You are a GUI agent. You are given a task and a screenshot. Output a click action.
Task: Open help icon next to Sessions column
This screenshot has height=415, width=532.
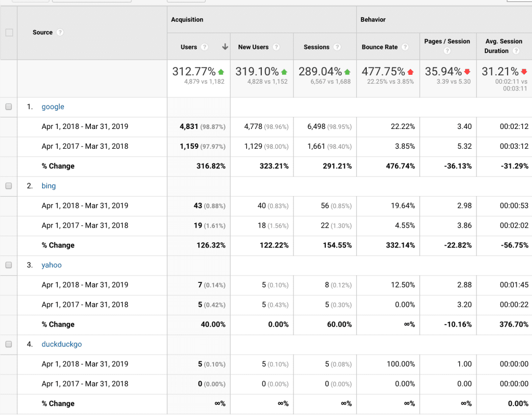[337, 47]
